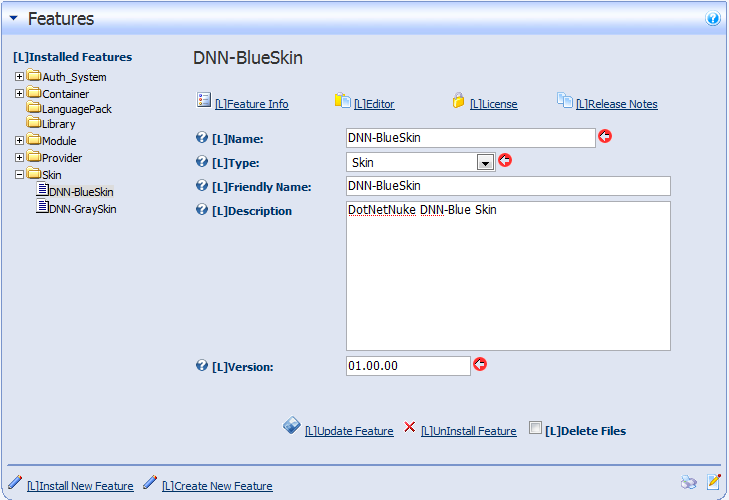This screenshot has width=729, height=500.
Task: Select DNN-BlueSkin in the tree
Action: point(81,192)
